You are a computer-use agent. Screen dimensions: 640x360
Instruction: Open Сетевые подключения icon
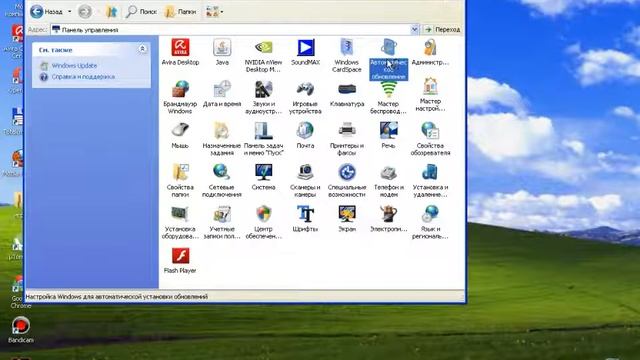click(x=222, y=180)
